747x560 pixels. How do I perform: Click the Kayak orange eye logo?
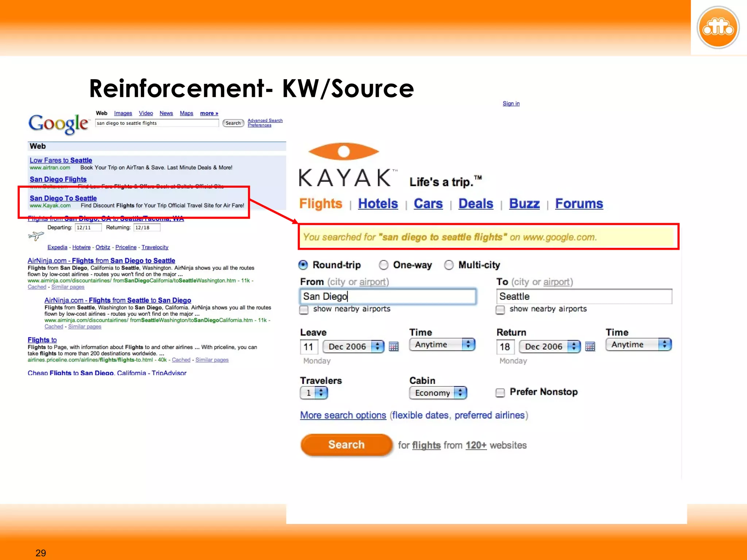(344, 151)
